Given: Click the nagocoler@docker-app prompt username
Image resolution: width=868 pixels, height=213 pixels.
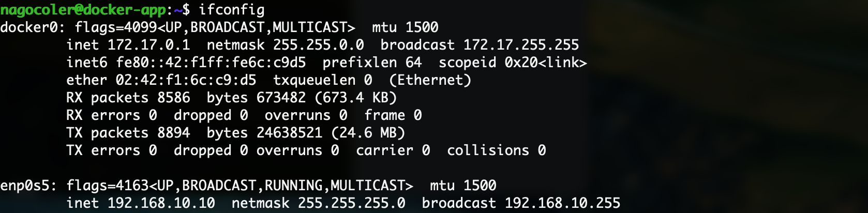Looking at the screenshot, I should (83, 10).
